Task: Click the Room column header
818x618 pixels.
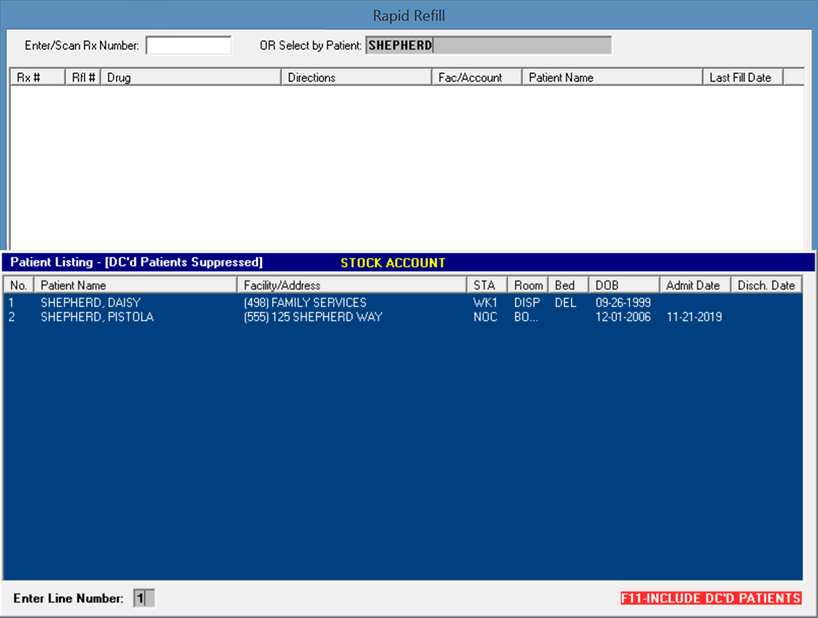Action: pyautogui.click(x=528, y=285)
